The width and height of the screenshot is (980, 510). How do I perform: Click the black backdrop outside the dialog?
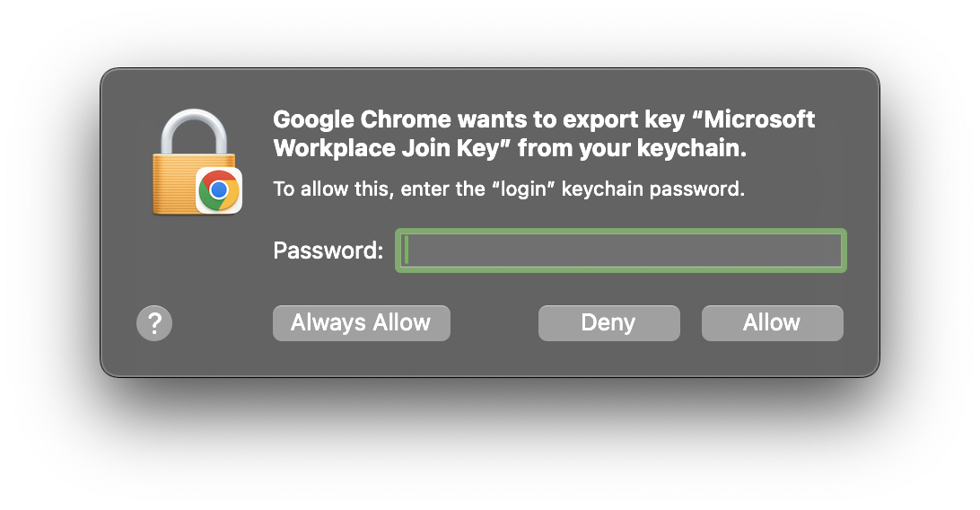tap(490, 440)
